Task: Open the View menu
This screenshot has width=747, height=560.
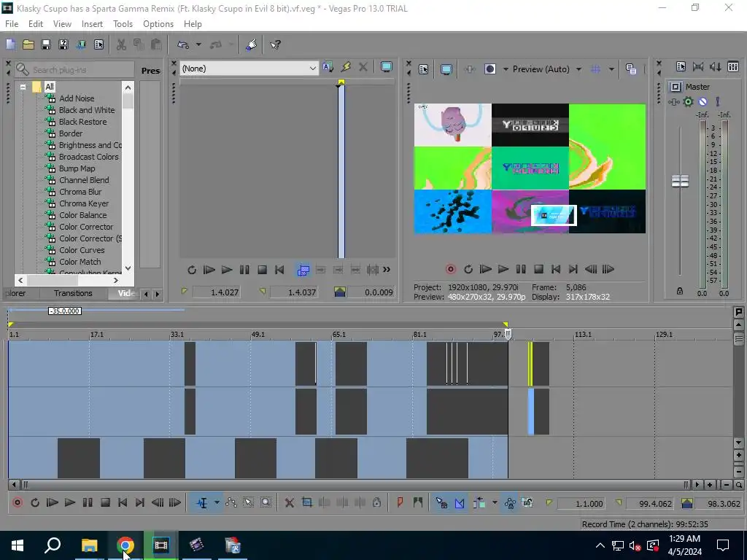Action: (62, 24)
